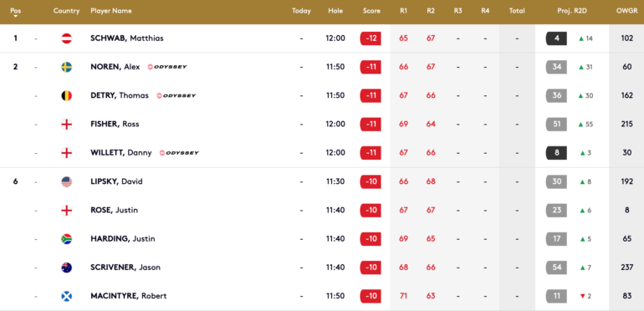The height and width of the screenshot is (311, 644).
Task: Open MACINTYRE, Robert player row
Action: [322, 296]
